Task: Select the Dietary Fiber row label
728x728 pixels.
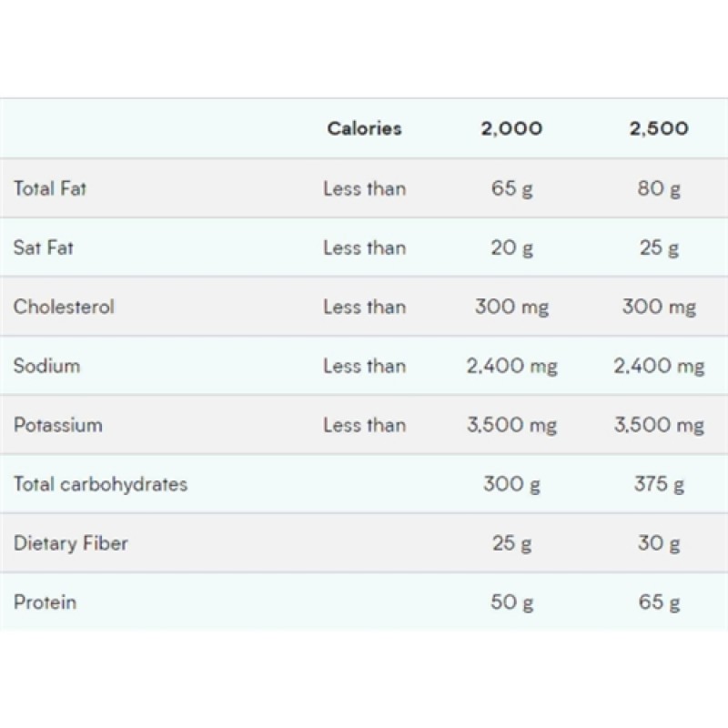Action: (70, 543)
